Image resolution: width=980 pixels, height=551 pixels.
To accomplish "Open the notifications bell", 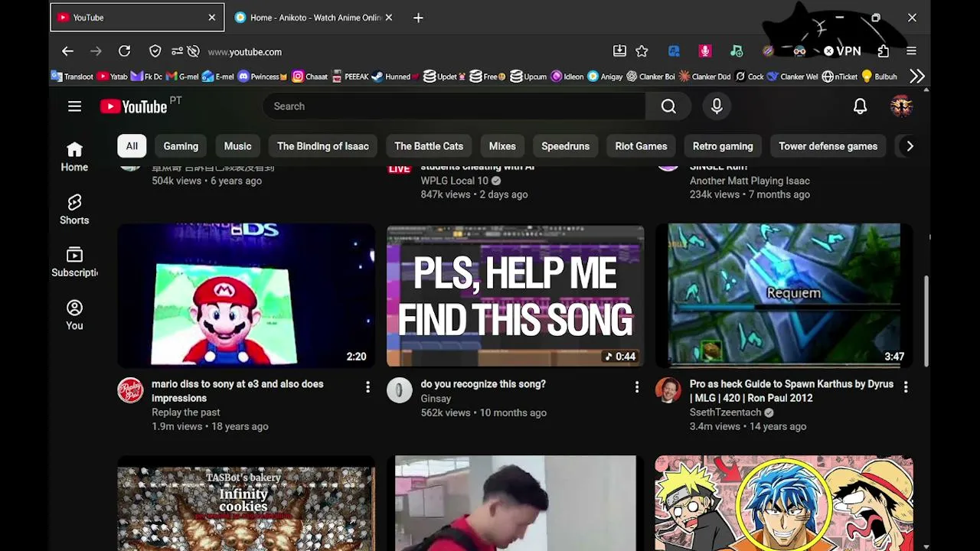I will 860,106.
